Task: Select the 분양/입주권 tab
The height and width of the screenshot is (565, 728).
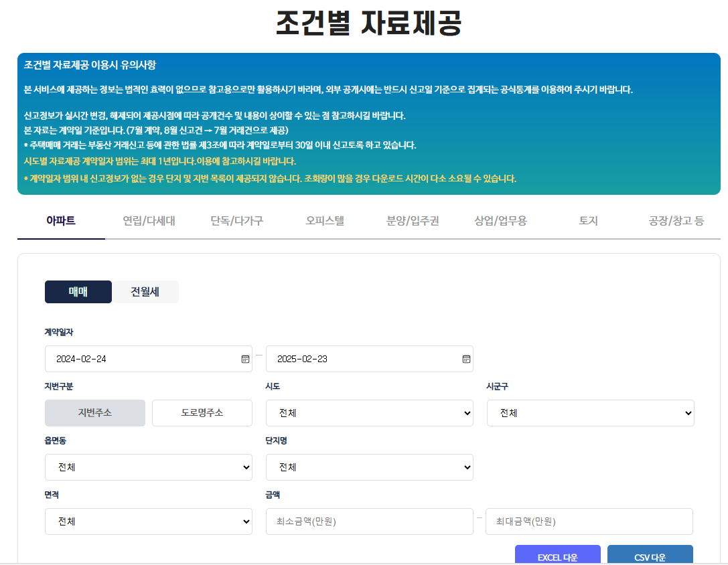Action: 413,220
